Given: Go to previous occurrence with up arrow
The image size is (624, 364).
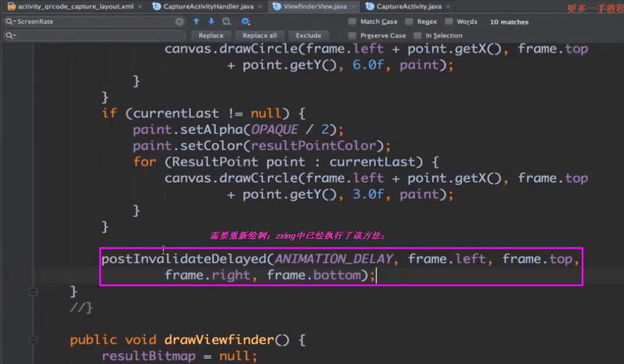Looking at the screenshot, I should pyautogui.click(x=196, y=21).
